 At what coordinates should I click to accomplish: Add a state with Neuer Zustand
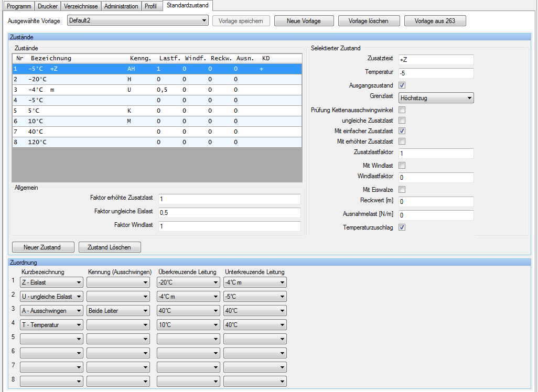pos(42,247)
